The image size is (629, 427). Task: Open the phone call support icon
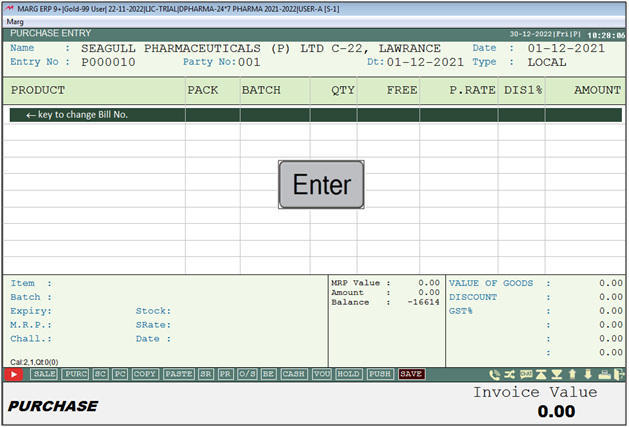pyautogui.click(x=495, y=374)
